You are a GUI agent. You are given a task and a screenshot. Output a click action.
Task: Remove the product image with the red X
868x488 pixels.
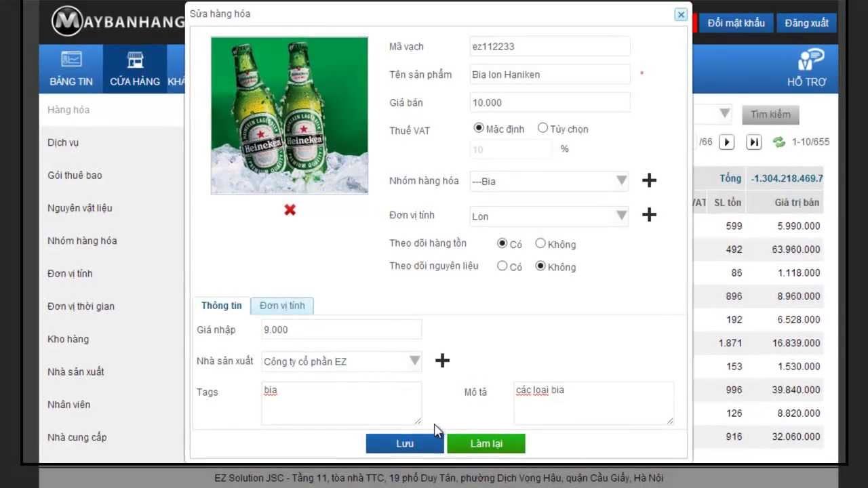coord(289,210)
